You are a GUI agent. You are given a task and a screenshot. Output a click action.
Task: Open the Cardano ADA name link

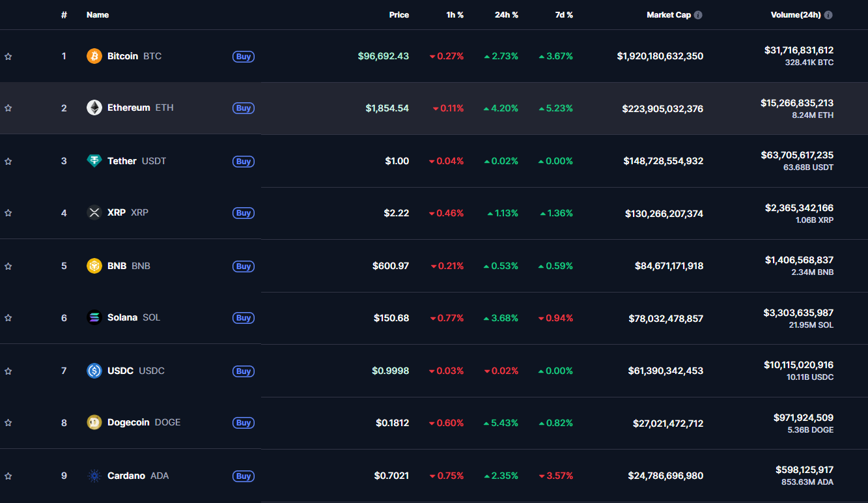[138, 476]
